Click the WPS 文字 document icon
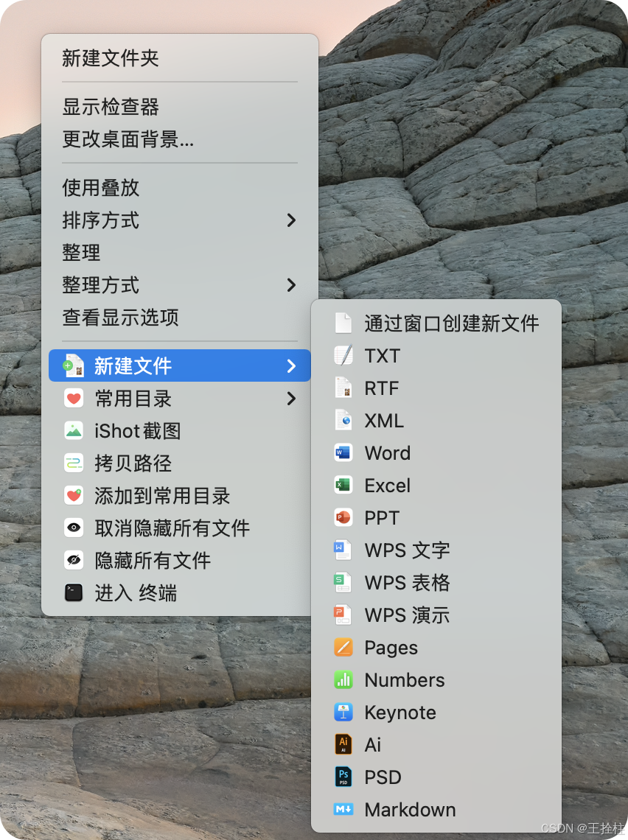Screen dimensions: 628x840 click(x=343, y=550)
